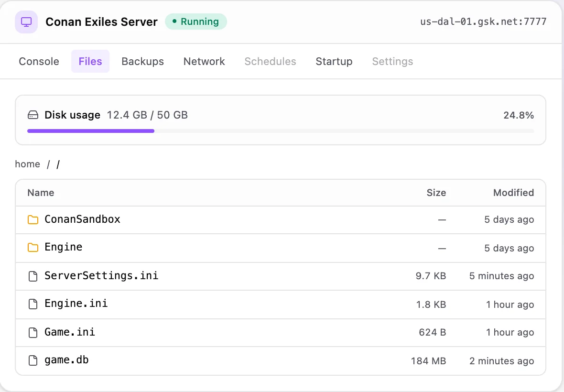Open ServerSettings.ini file
This screenshot has width=564, height=392.
click(101, 275)
